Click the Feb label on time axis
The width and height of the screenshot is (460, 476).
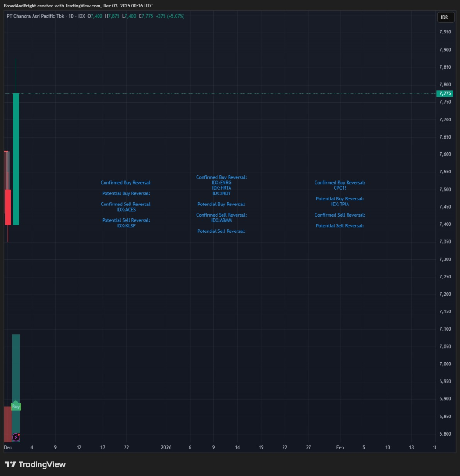(x=340, y=447)
